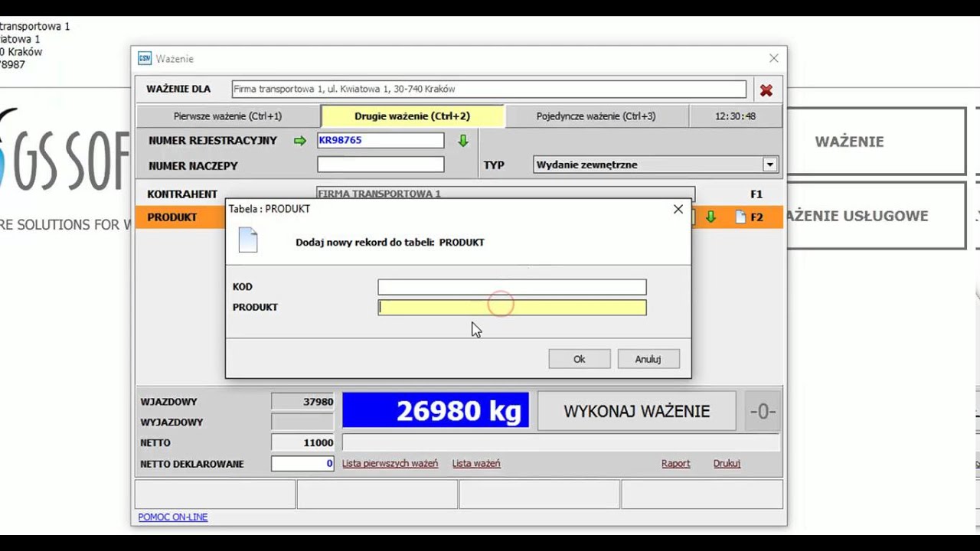Click the KOD input field
The image size is (980, 551).
(x=512, y=287)
